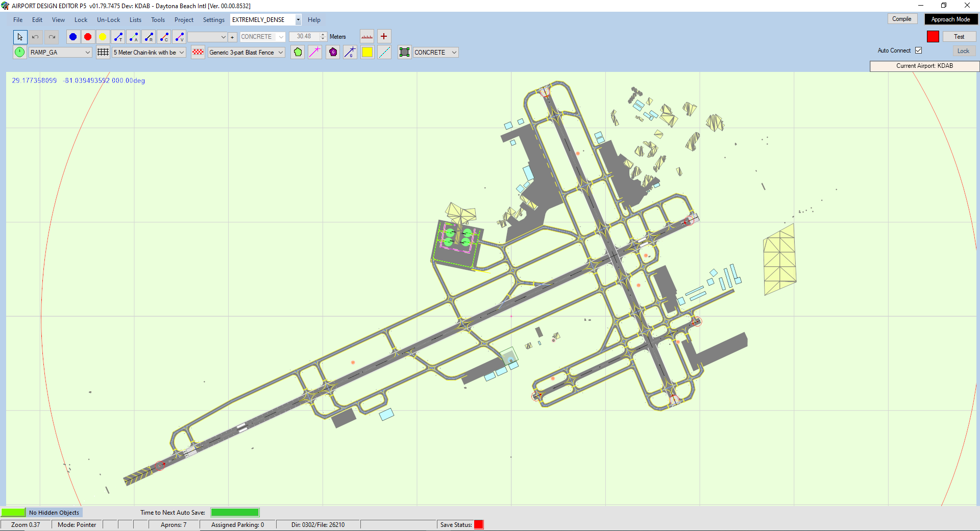Viewport: 980px width, 531px height.
Task: Select the purple G polygon tool
Action: pos(333,52)
